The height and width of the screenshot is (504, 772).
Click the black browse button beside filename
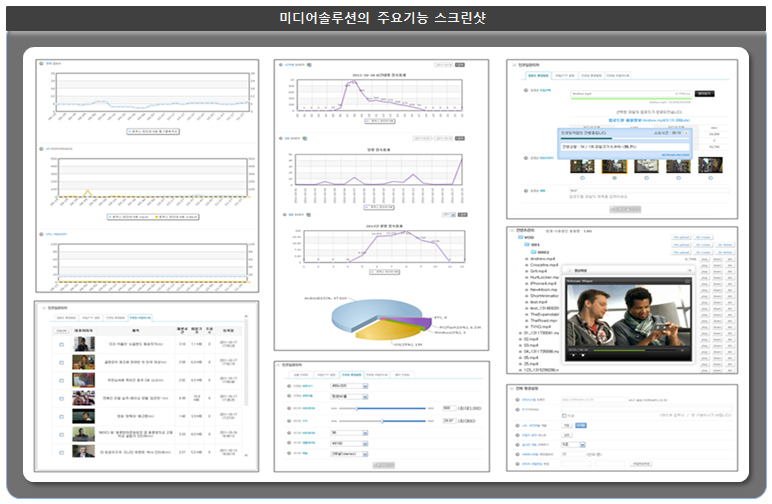click(706, 93)
